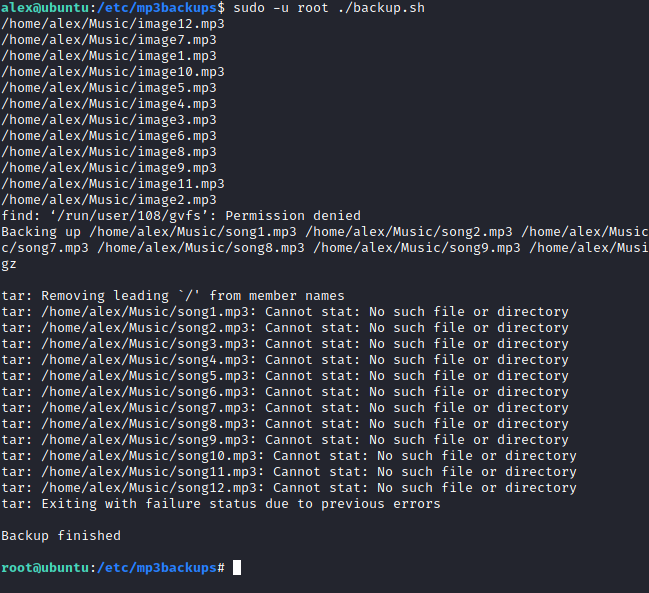This screenshot has width=649, height=593.
Task: Click the song9.mp3 "Cannot stat" error line
Action: coord(284,439)
